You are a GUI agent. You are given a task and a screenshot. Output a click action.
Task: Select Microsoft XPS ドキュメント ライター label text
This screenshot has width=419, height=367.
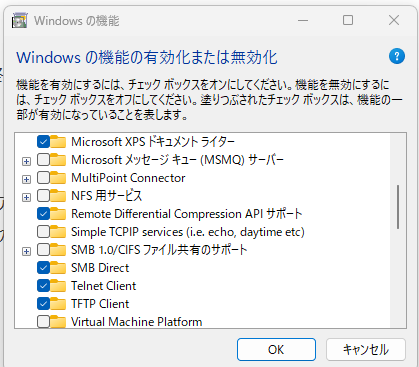point(153,142)
